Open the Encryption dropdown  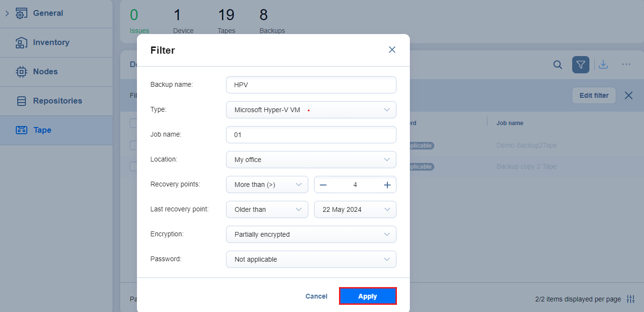coord(311,234)
